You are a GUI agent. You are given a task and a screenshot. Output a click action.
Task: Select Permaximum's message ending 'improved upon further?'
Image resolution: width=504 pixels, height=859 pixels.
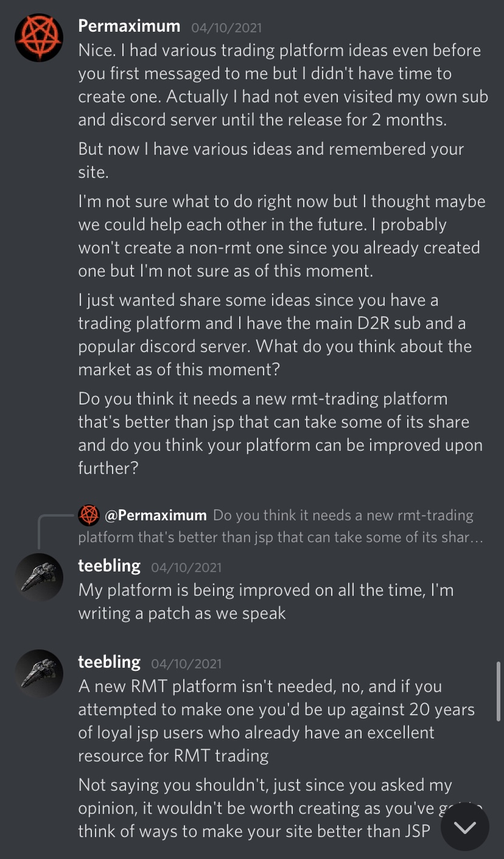(x=280, y=434)
